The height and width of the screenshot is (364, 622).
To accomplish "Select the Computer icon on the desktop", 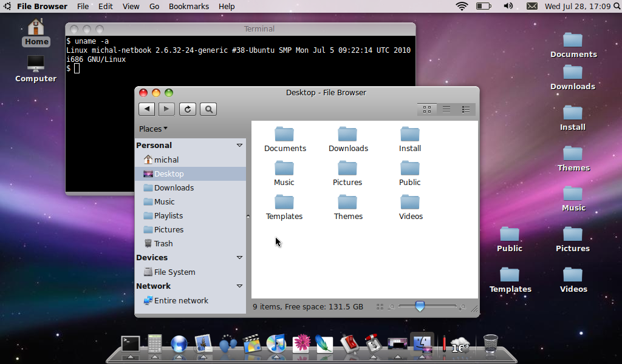I will click(x=36, y=69).
